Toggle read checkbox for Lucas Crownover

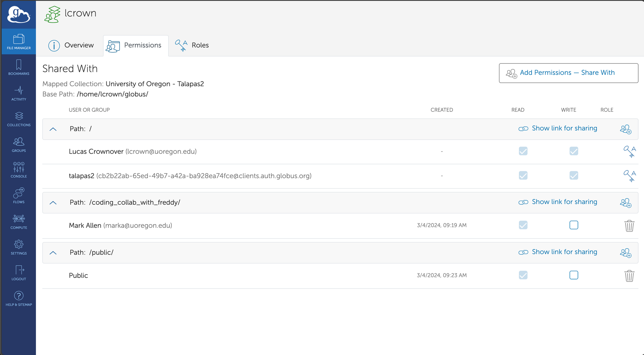pyautogui.click(x=523, y=151)
